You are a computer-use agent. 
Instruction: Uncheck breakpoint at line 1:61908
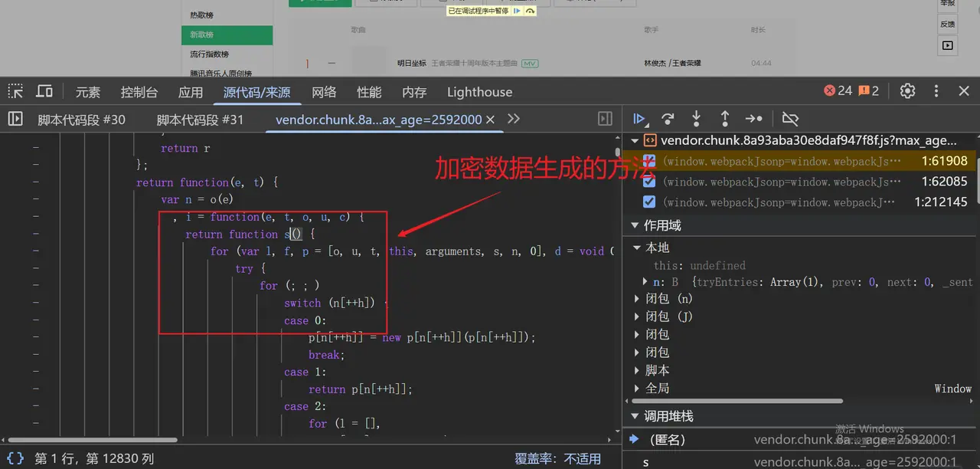click(649, 161)
